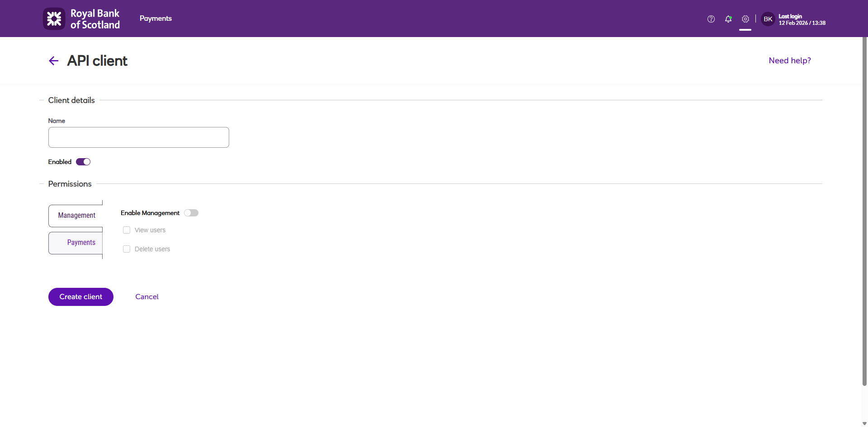Open the help question mark icon
Screen dimensions: 868x427
711,19
